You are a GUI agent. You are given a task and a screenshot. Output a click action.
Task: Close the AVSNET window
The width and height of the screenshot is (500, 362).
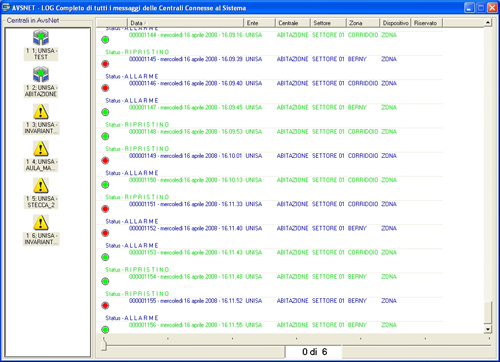coord(492,8)
